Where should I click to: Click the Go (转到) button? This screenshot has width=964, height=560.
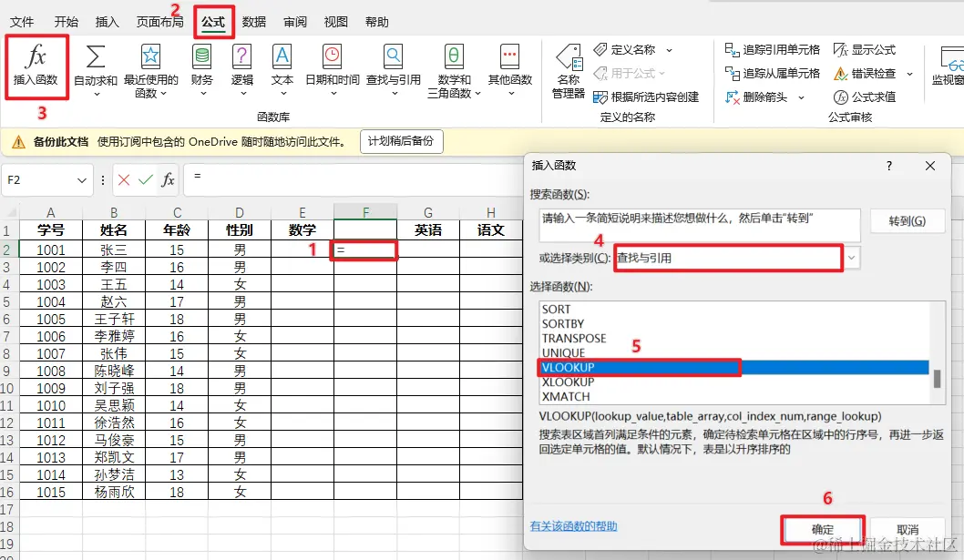click(908, 220)
